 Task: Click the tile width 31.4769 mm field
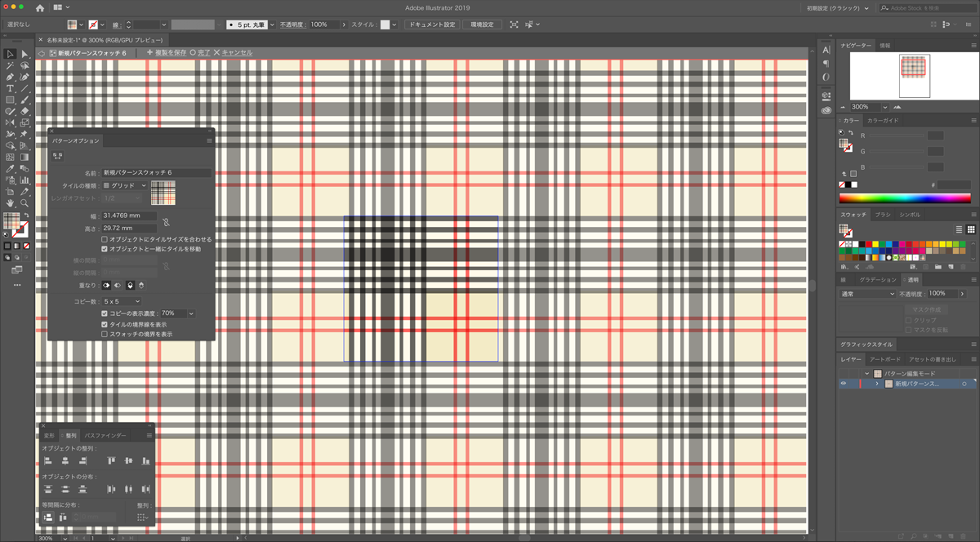(129, 215)
